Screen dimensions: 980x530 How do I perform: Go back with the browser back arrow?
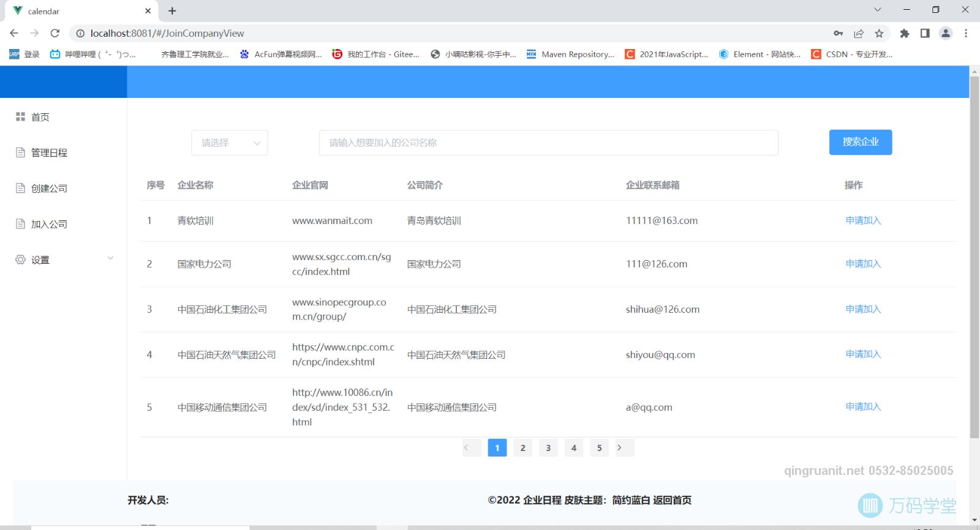click(14, 33)
